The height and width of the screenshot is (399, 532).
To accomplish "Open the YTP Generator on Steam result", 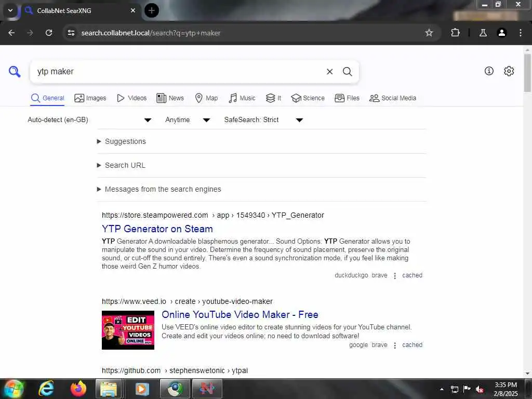I will click(x=157, y=229).
